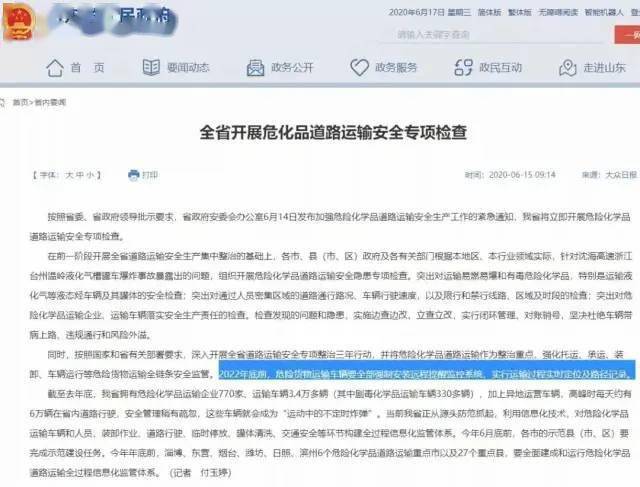Open the 首页 navigation item

(x=88, y=68)
